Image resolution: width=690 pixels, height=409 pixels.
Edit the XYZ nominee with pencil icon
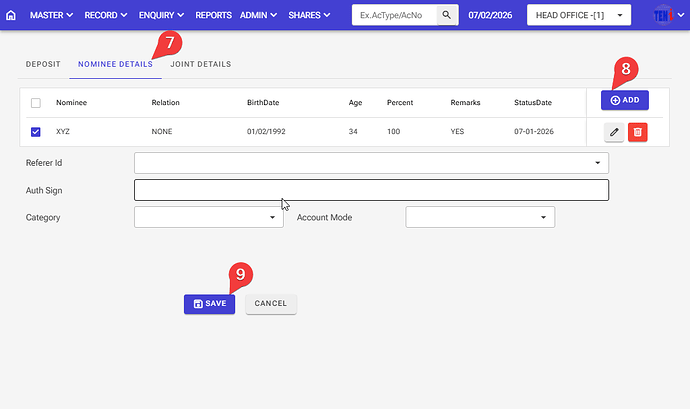point(614,132)
